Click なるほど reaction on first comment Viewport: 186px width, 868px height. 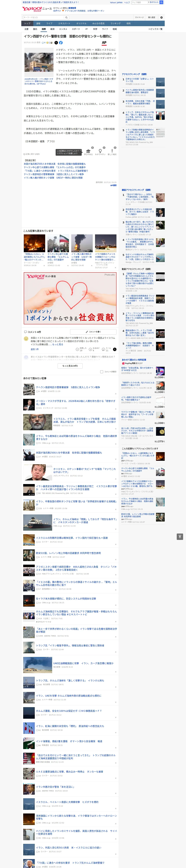pos(91,349)
